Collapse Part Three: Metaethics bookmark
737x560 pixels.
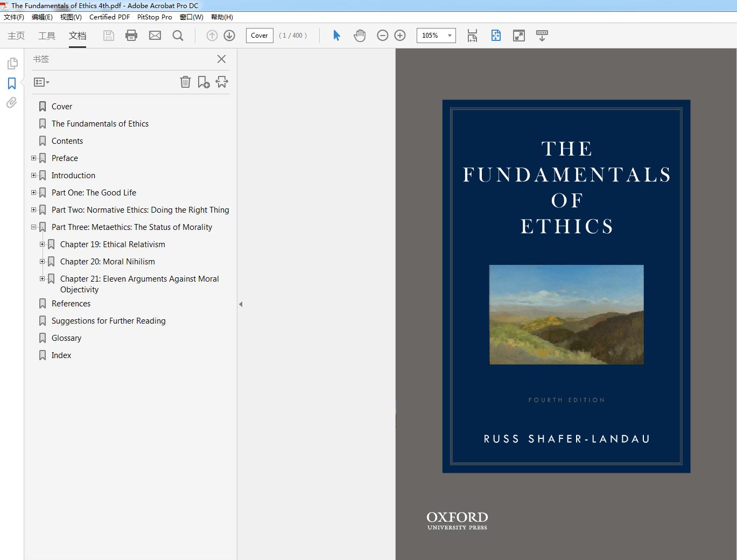[34, 227]
